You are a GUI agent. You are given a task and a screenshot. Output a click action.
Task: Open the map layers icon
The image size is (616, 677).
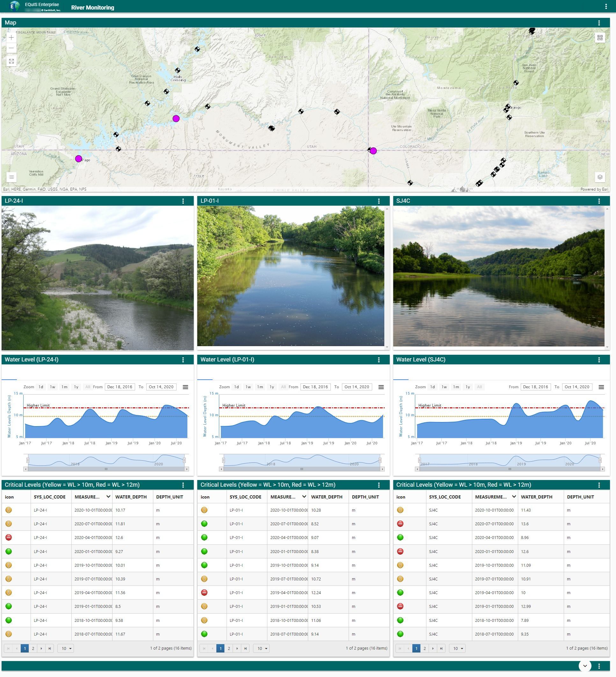pyautogui.click(x=600, y=177)
